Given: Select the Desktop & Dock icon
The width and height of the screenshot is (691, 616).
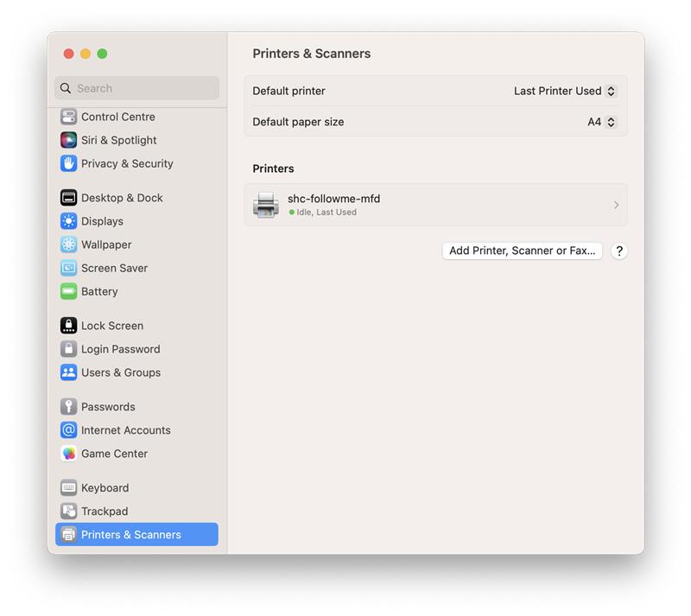Looking at the screenshot, I should pos(68,198).
